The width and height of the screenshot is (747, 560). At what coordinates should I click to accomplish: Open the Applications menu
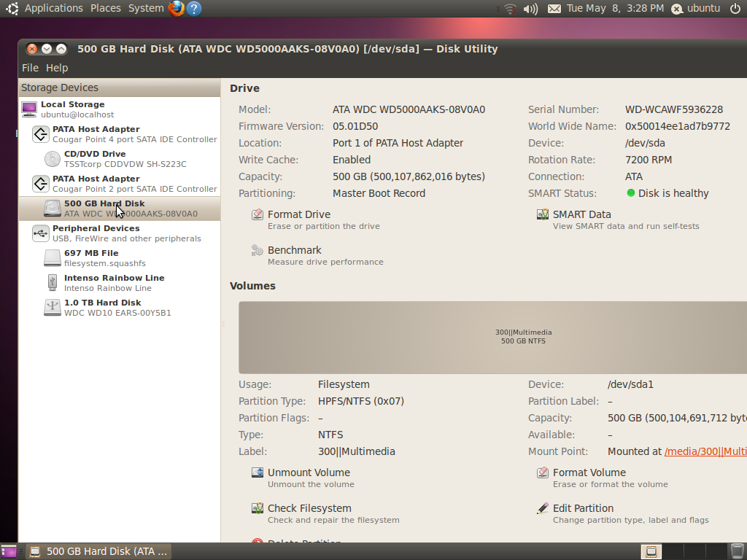53,8
